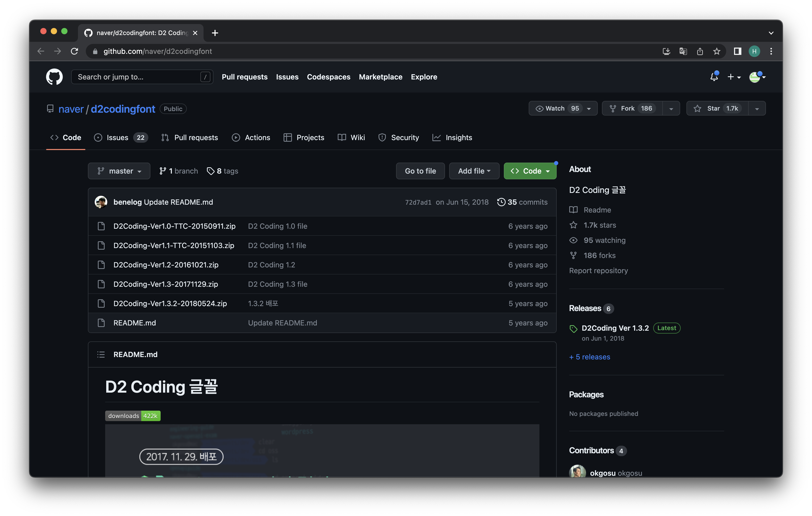812x516 pixels.
Task: Open the + 5 releases link
Action: click(x=589, y=357)
